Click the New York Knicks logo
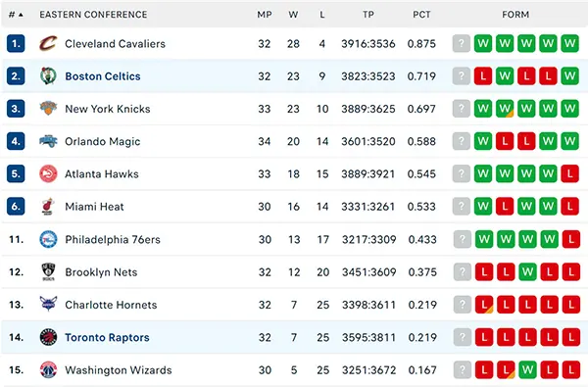The height and width of the screenshot is (387, 588). click(48, 109)
